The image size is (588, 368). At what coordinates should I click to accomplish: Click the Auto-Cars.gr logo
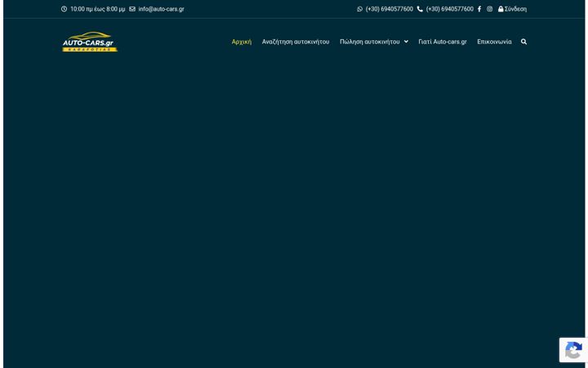[90, 42]
